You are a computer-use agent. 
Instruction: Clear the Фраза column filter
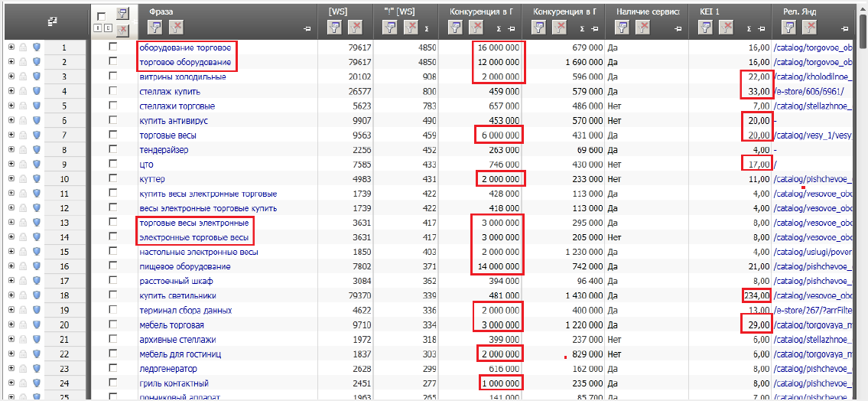point(176,27)
